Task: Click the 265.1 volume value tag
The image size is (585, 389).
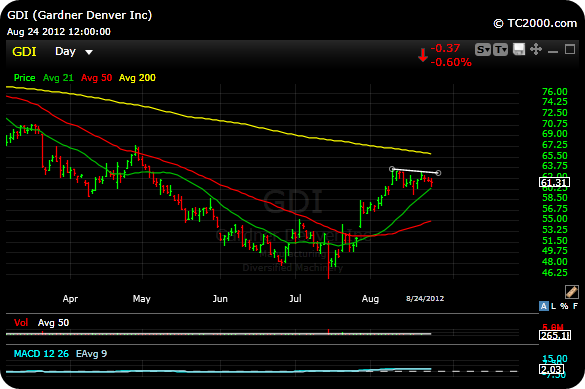Action: (554, 335)
